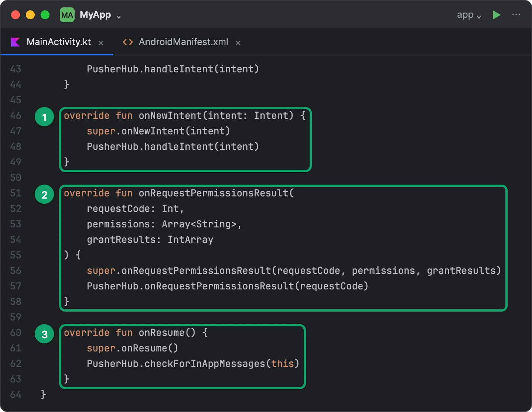
Task: Click the Kotlin file icon on MainActivity.kt tab
Action: [x=16, y=42]
